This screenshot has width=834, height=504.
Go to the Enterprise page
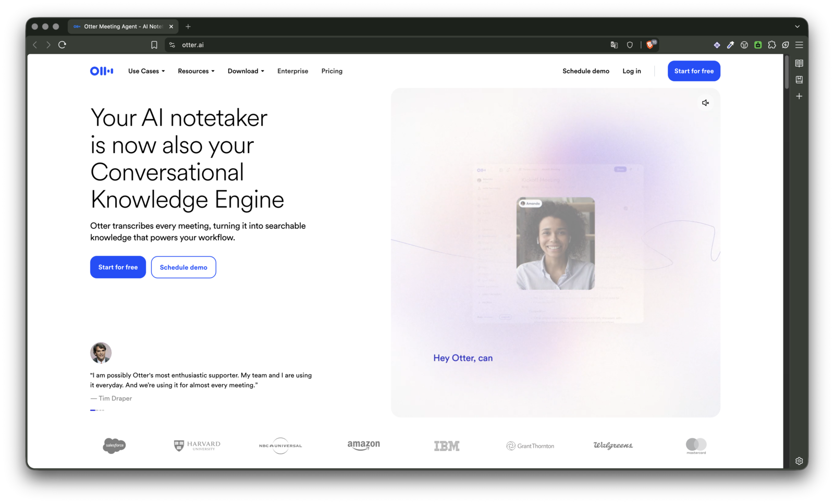tap(292, 71)
